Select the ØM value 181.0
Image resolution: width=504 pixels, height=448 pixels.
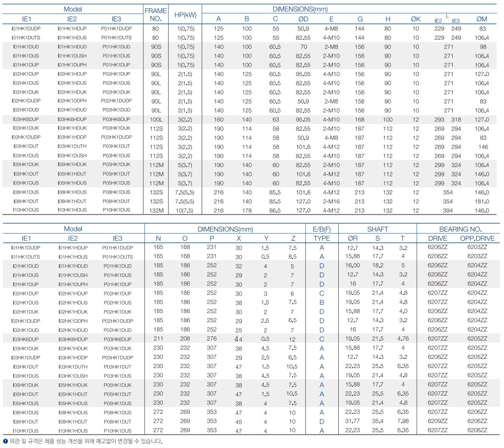(482, 201)
